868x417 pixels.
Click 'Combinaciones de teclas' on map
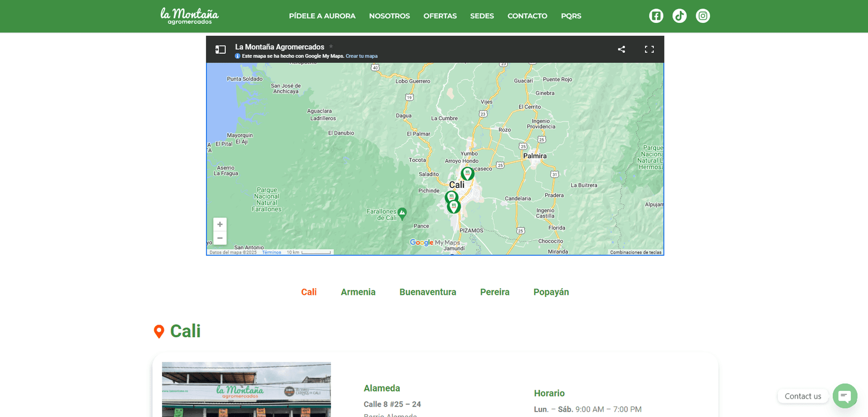636,252
